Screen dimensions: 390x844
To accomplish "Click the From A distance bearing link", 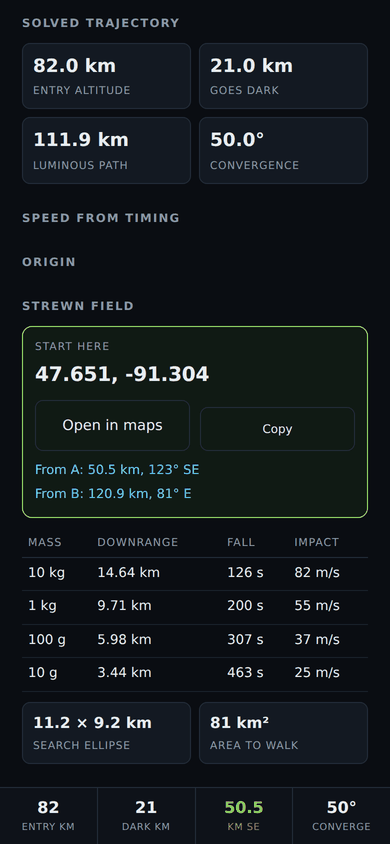I will click(x=117, y=470).
